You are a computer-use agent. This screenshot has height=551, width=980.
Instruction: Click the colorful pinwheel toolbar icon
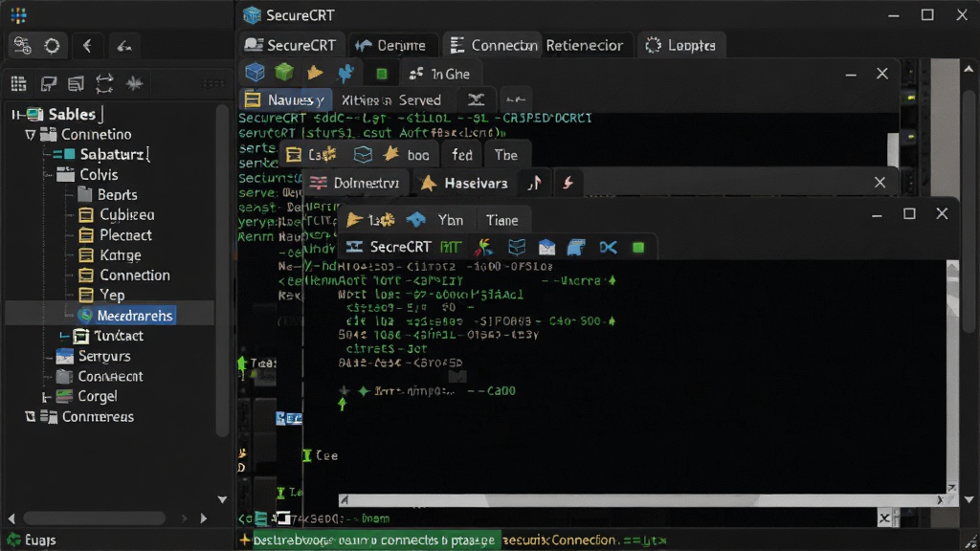click(x=483, y=248)
